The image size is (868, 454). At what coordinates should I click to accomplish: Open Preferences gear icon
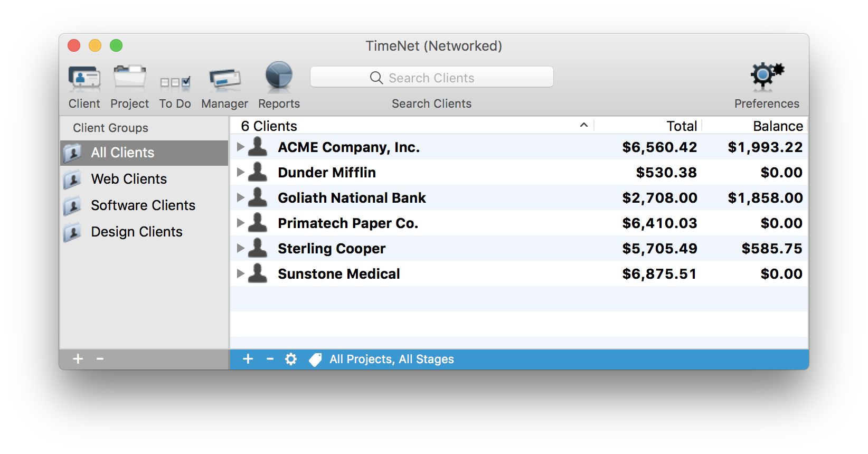(767, 75)
